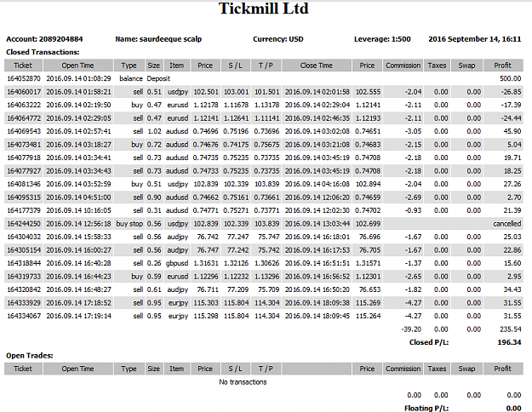This screenshot has width=532, height=412.
Task: Click the Leverage: 1:500 label
Action: 382,39
